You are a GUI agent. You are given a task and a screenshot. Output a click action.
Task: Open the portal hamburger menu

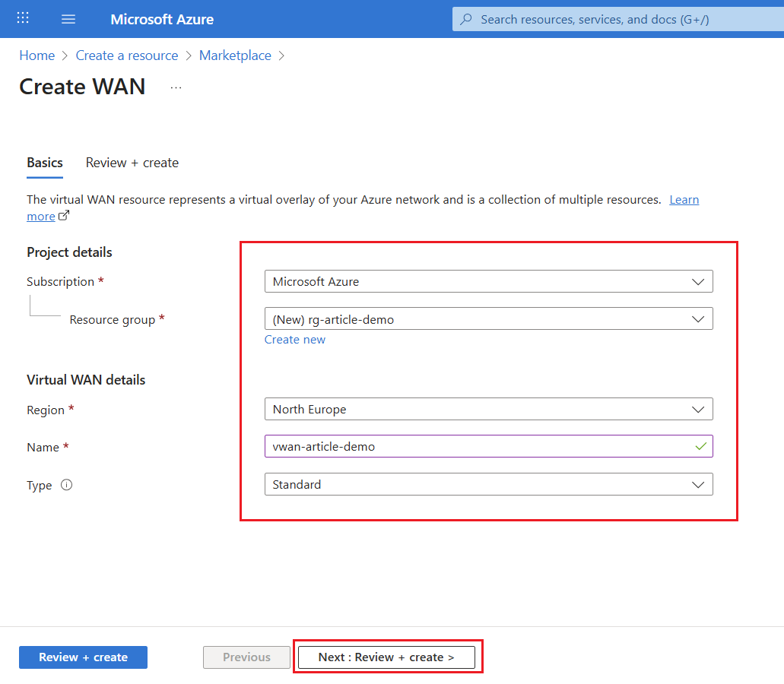[68, 19]
